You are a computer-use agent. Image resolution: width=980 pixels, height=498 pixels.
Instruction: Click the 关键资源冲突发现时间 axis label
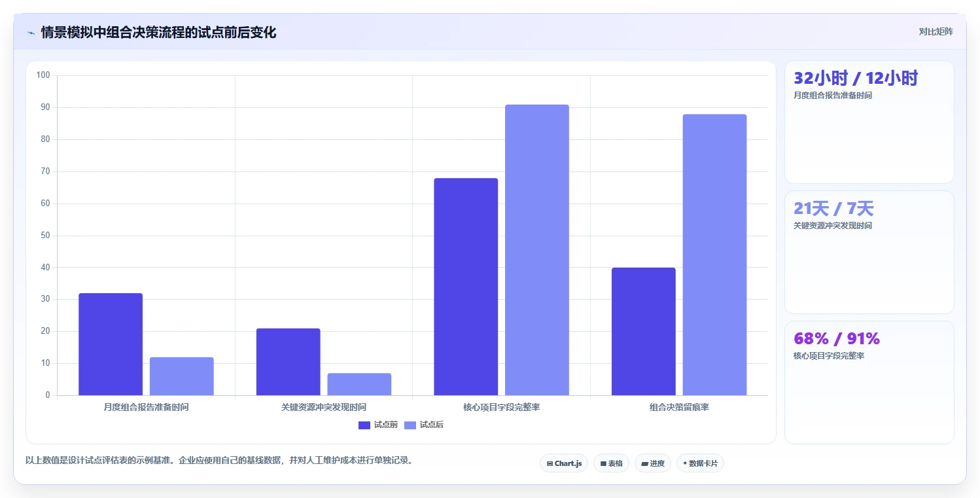tap(324, 407)
